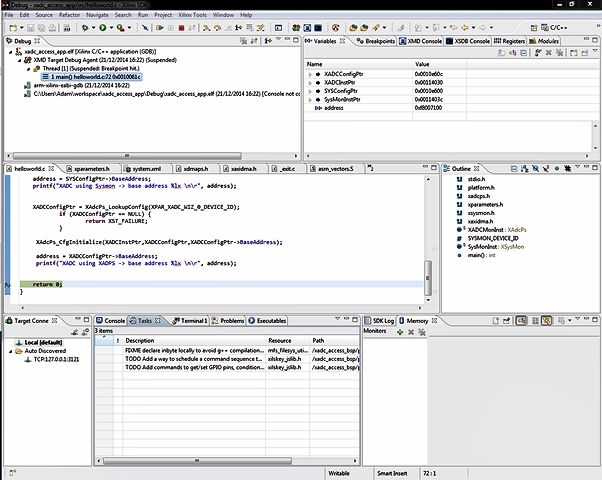Viewport: 602px width, 480px height.
Task: Click the green Run icon
Action: pyautogui.click(x=103, y=28)
